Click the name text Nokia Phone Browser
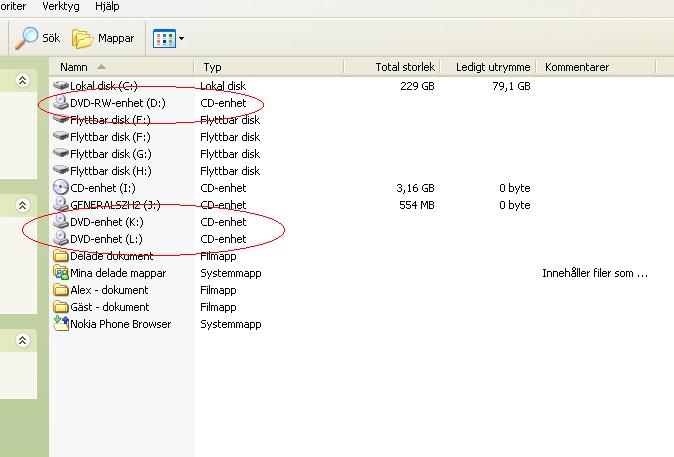Image resolution: width=674 pixels, height=457 pixels. [x=120, y=324]
